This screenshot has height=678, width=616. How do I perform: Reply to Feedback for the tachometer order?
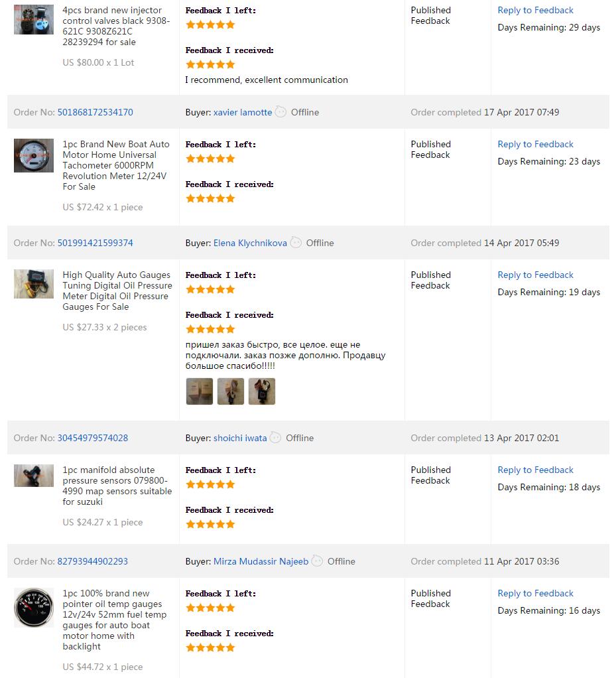point(535,144)
